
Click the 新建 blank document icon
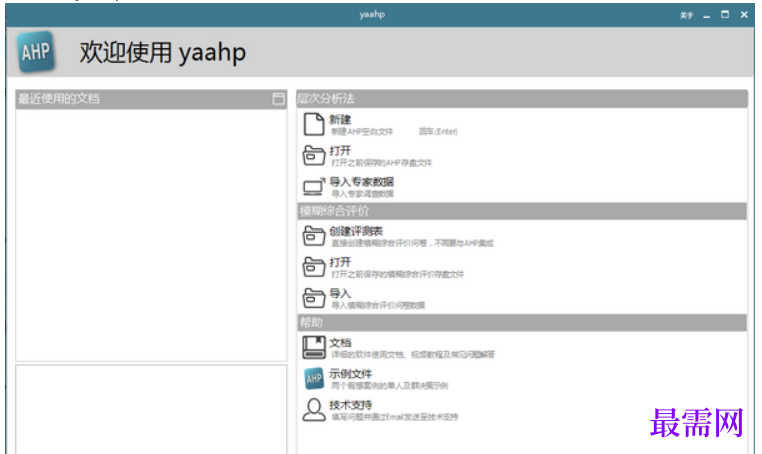tap(313, 124)
